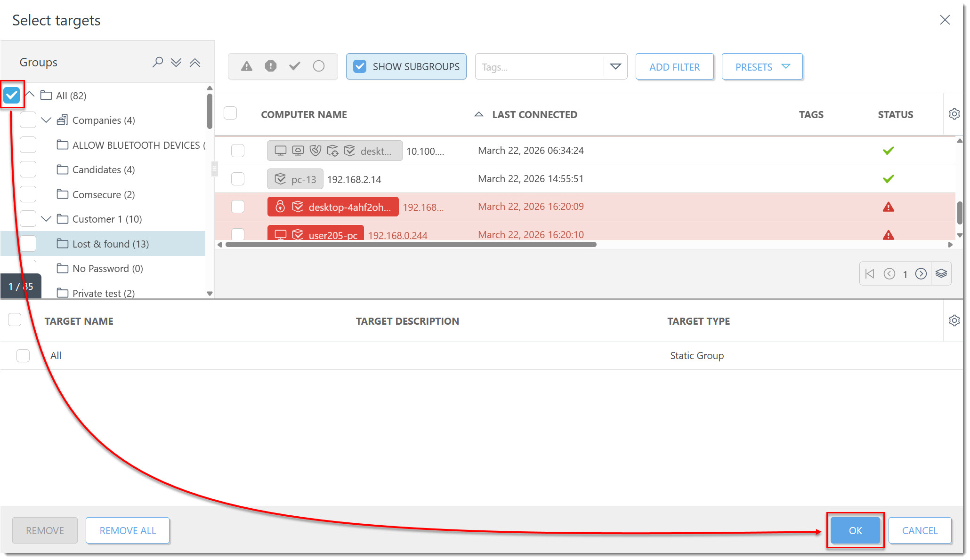Click the sort arrow beside Last Connected
Screen dimensions: 970x560
(x=479, y=114)
